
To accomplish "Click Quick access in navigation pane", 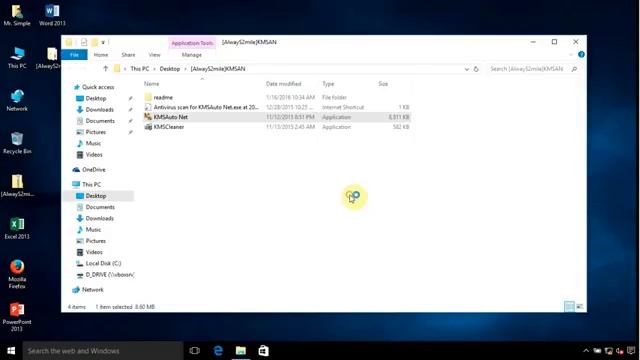I will 98,87.
